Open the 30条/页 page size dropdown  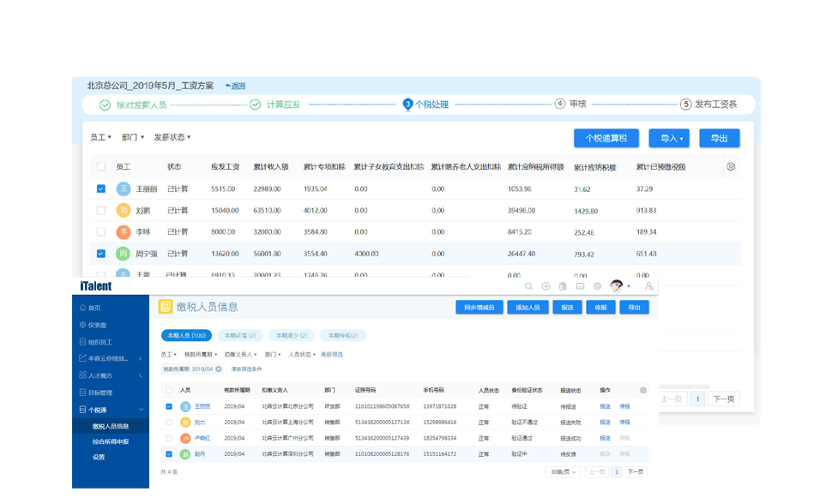(563, 471)
